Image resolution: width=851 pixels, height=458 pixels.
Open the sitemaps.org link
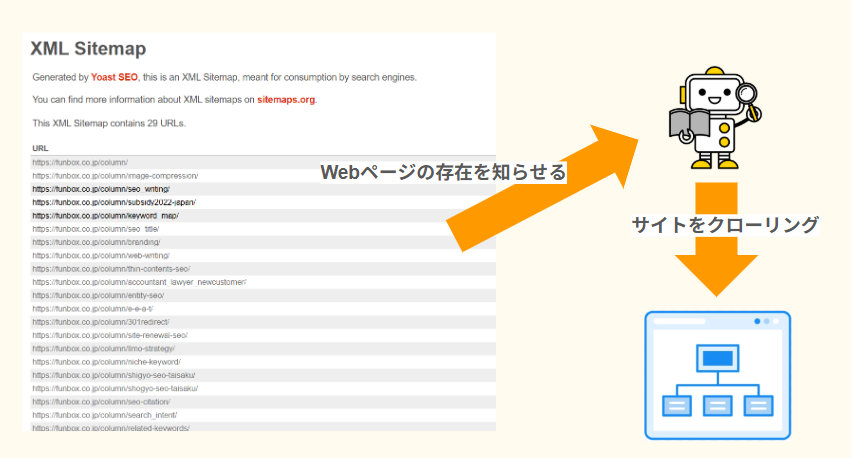[286, 100]
